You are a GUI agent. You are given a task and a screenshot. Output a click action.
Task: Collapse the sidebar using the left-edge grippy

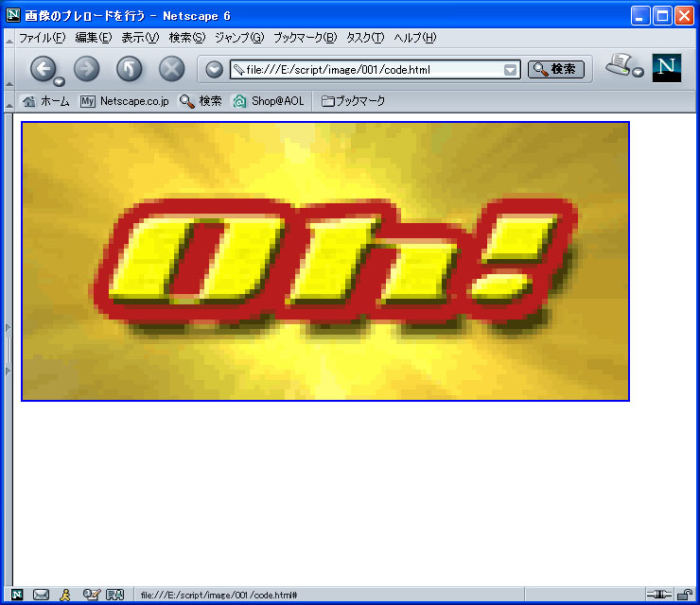tap(8, 350)
